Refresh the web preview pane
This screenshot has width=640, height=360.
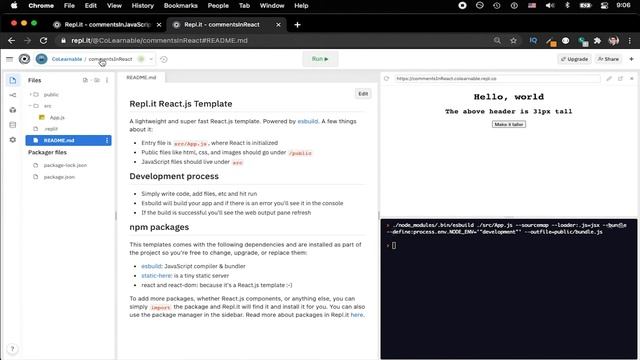tap(387, 78)
